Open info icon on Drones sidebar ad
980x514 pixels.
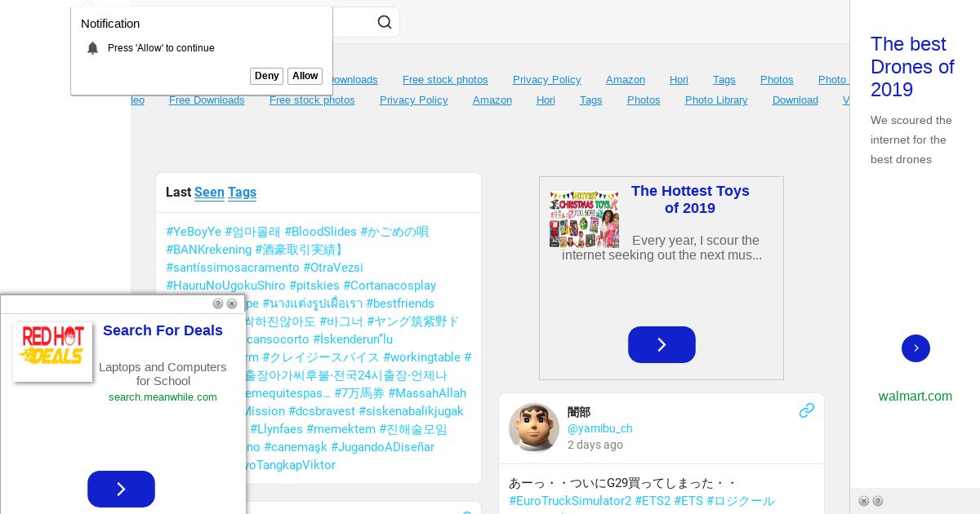tap(878, 501)
